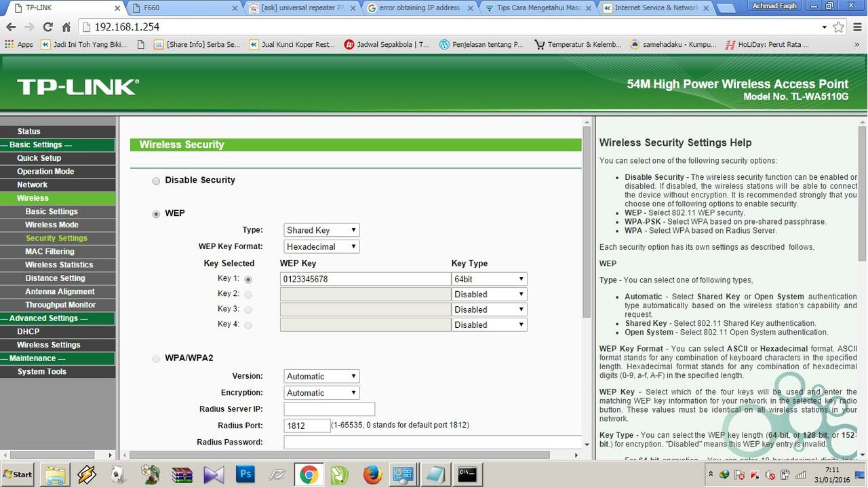Open the 'Jadwal Sepakbola' bookmark
This screenshot has width=868, height=488.
386,45
